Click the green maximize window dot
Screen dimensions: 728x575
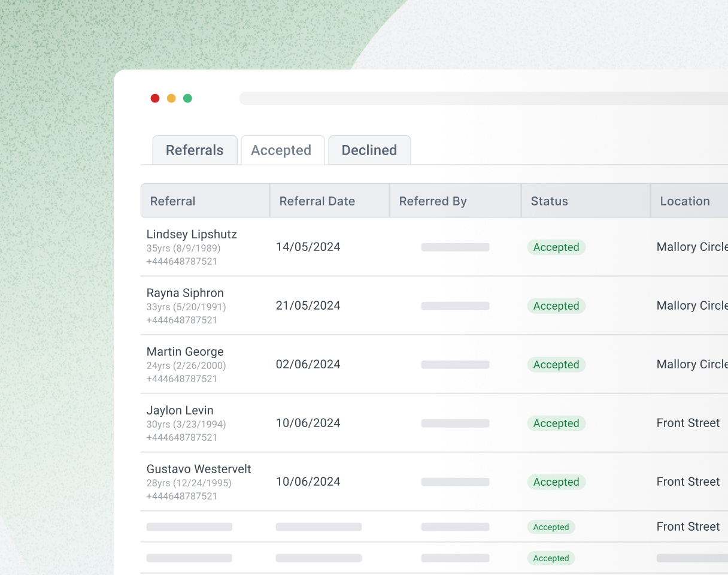click(x=187, y=98)
